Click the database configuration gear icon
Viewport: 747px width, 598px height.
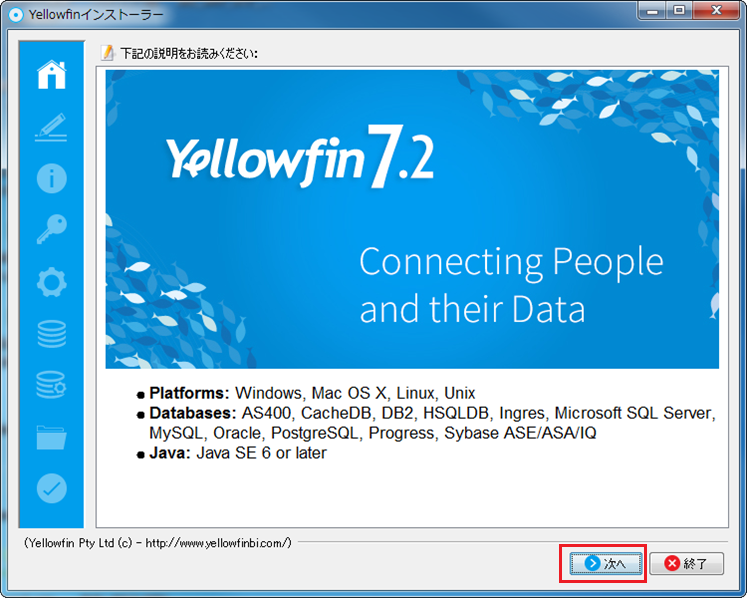coord(51,385)
